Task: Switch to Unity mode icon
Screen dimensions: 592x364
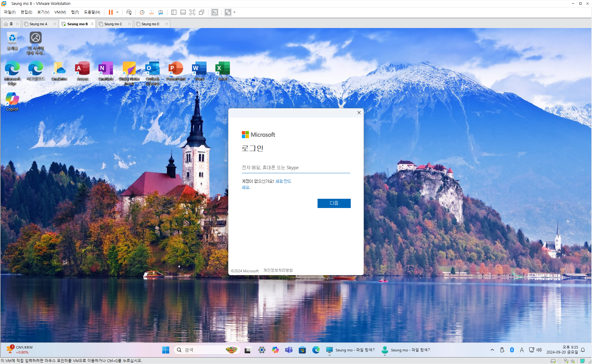Action: (x=202, y=12)
